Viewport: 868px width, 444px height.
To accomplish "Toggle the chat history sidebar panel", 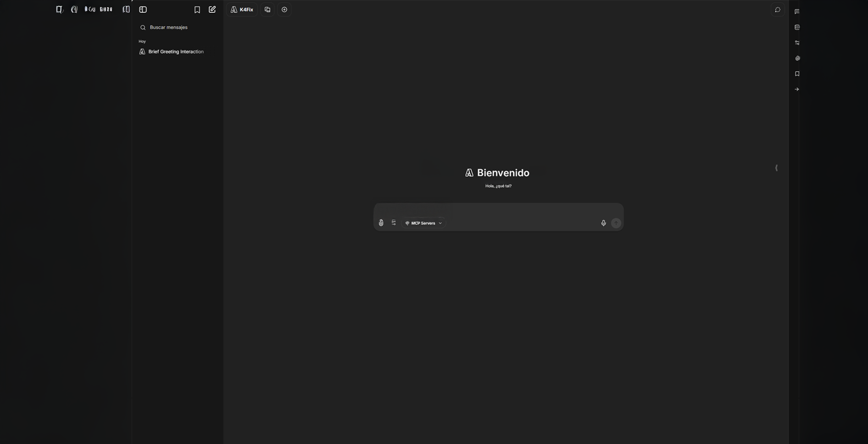I will tap(143, 10).
